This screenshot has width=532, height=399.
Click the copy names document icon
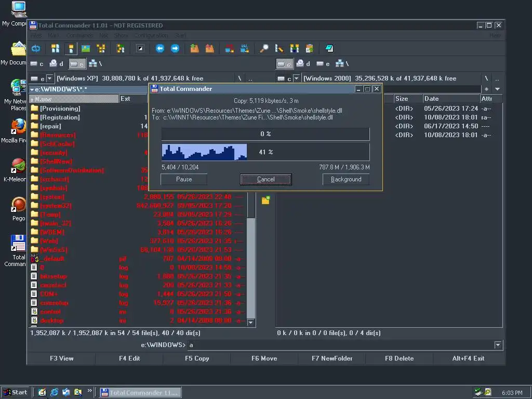coord(310,48)
